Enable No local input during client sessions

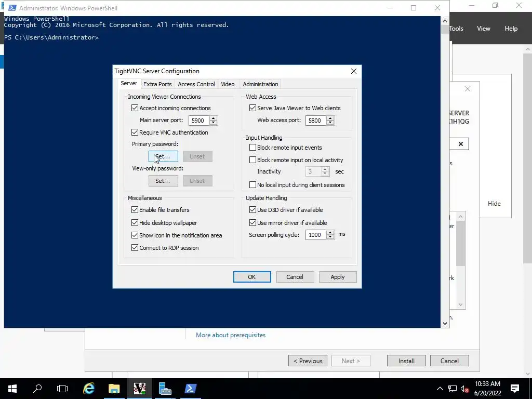(252, 185)
